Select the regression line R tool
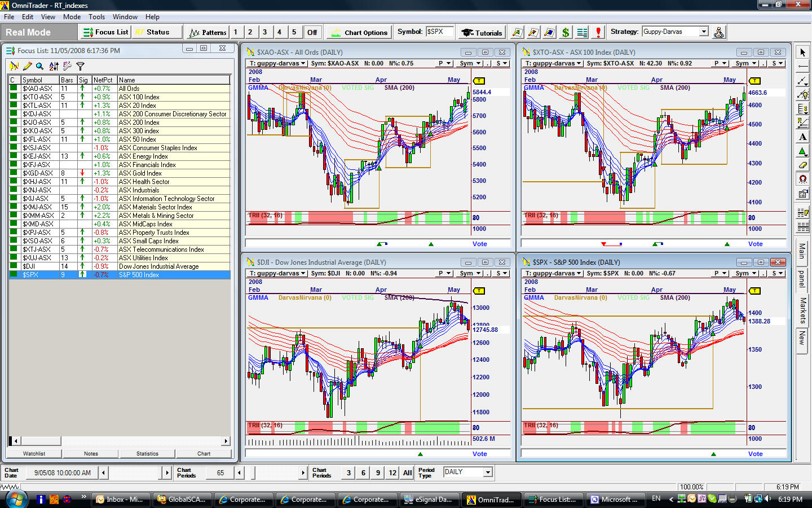Viewport: 812px width, 508px height. [802, 123]
